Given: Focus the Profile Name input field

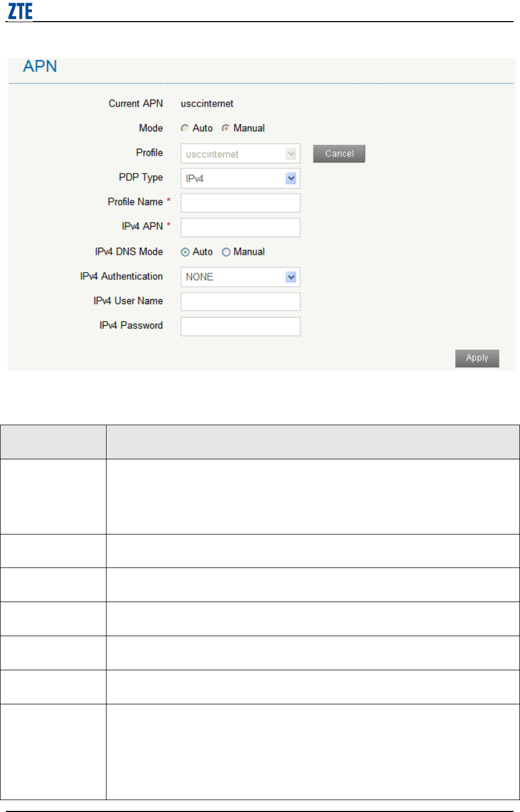Looking at the screenshot, I should (241, 203).
